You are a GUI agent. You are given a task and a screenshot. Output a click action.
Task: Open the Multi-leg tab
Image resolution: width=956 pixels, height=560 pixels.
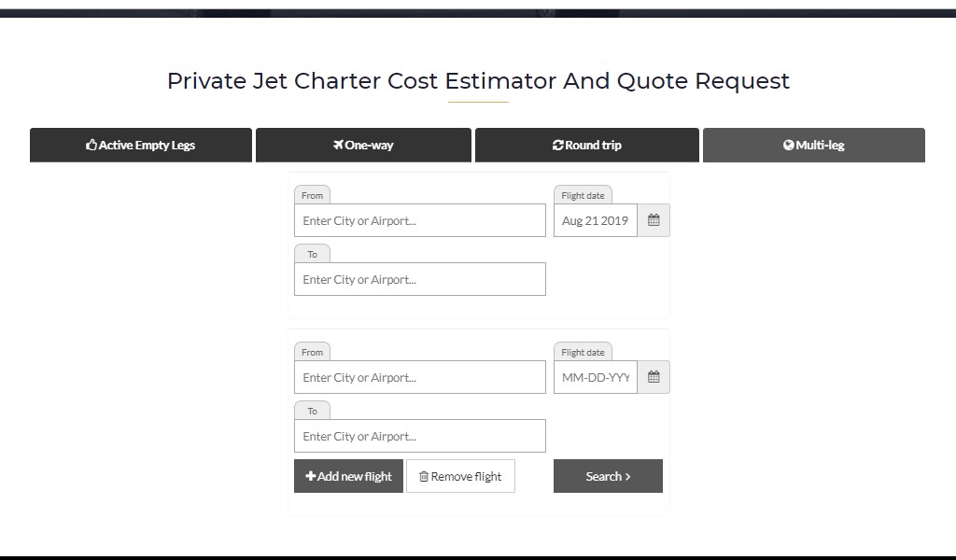click(814, 146)
